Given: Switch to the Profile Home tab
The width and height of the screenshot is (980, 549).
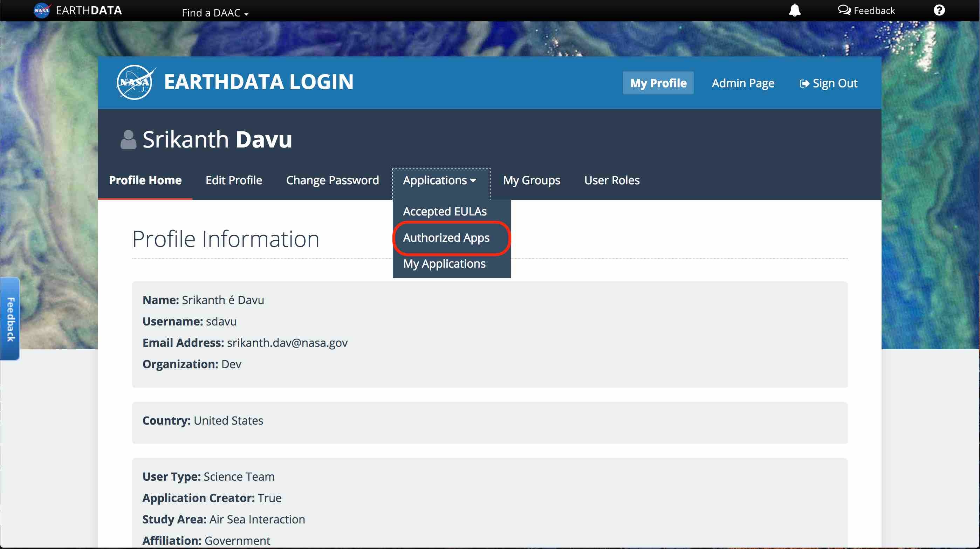Looking at the screenshot, I should [x=145, y=180].
